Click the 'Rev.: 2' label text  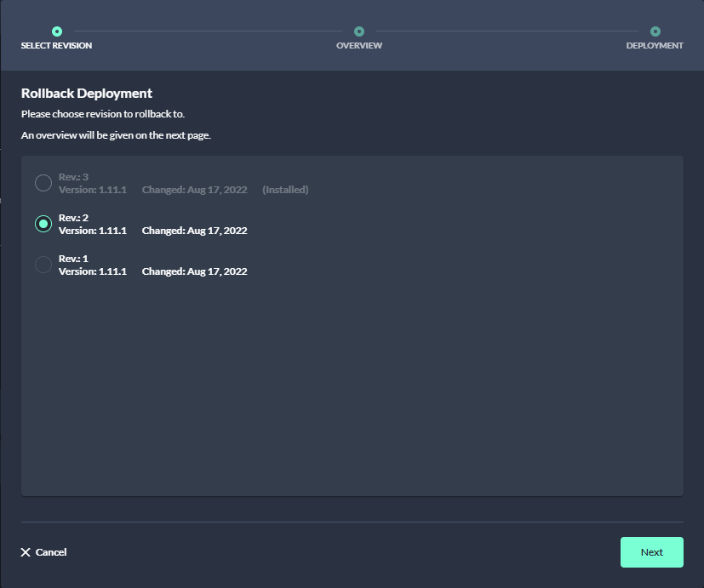[73, 218]
